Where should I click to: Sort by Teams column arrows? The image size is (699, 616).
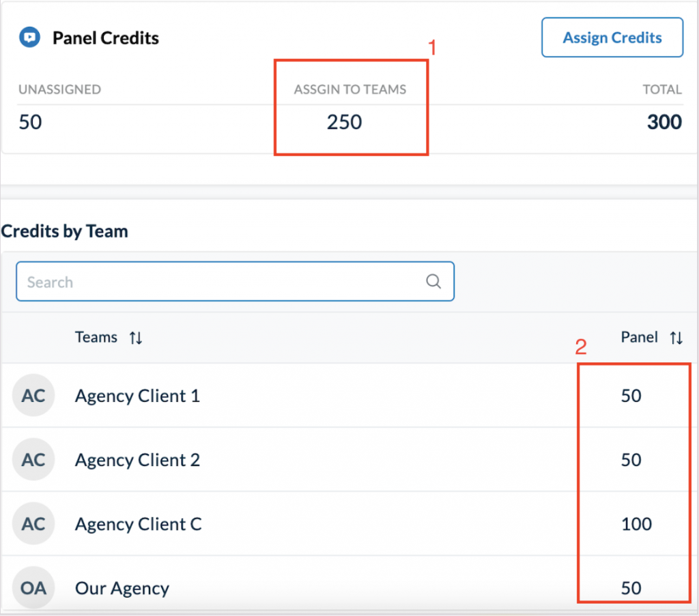tap(136, 338)
